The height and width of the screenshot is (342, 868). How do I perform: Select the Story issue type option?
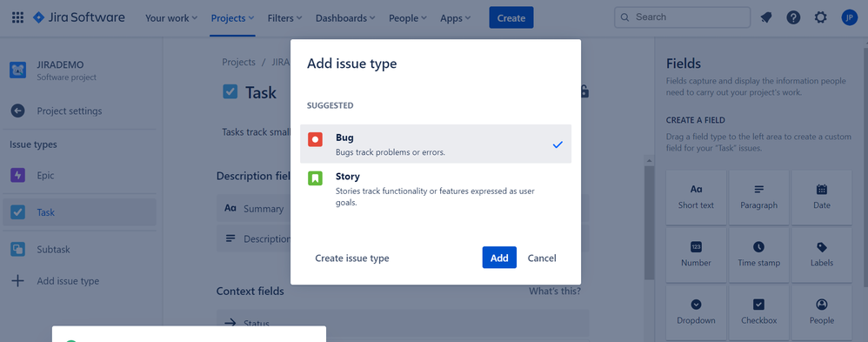pos(436,189)
